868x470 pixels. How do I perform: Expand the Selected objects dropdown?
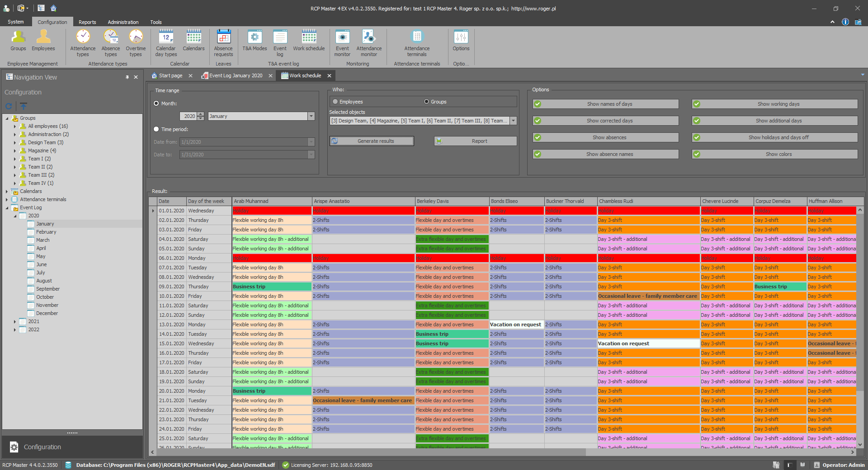tap(513, 121)
